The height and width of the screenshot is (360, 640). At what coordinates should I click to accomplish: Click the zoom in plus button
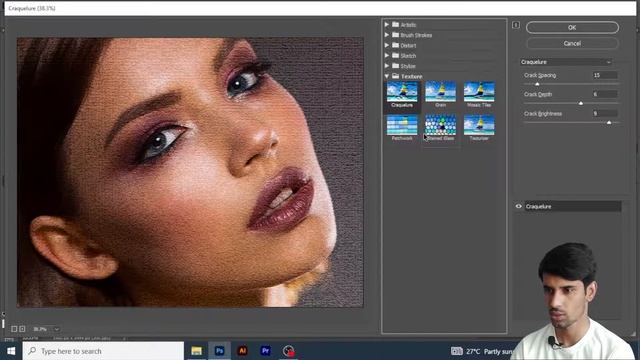[22, 329]
